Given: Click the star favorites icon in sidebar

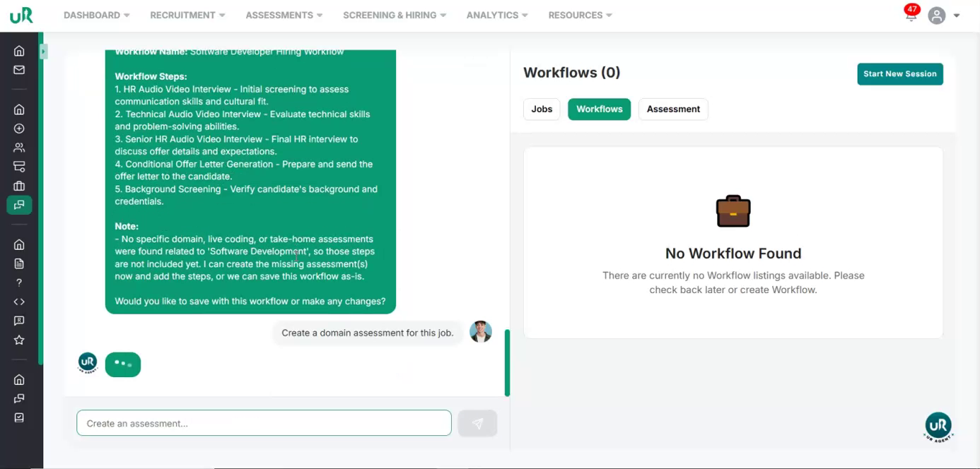Looking at the screenshot, I should tap(19, 340).
